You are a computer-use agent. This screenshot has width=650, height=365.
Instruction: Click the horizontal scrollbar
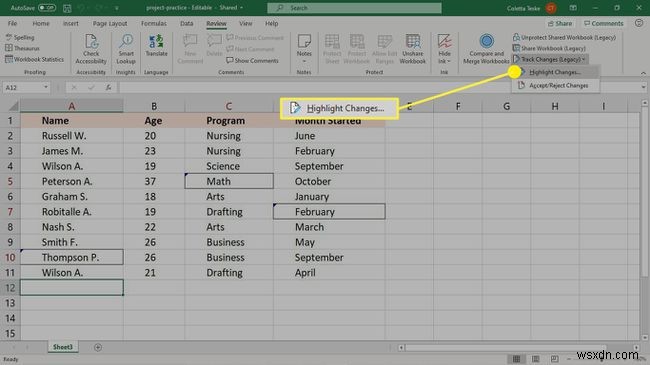[x=506, y=348]
